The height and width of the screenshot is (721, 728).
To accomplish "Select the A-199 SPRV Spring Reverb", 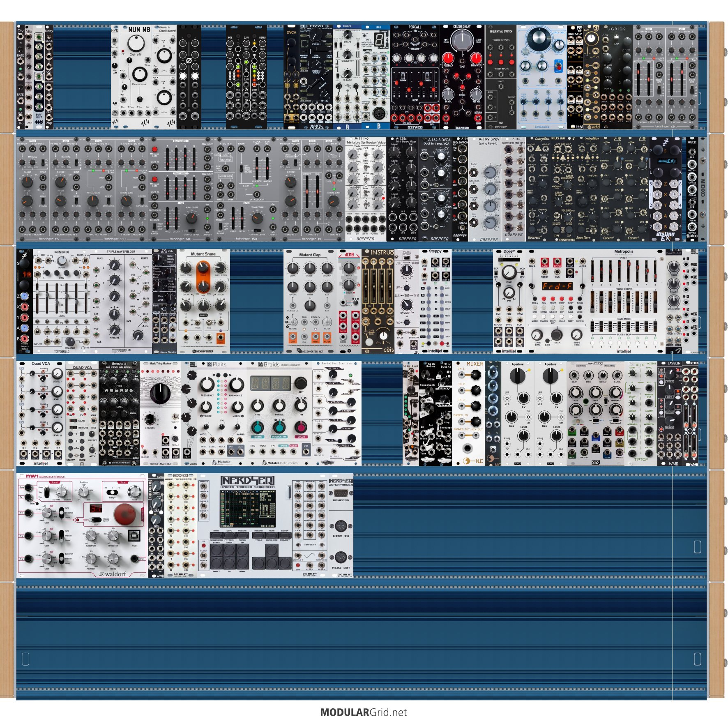I will [489, 189].
